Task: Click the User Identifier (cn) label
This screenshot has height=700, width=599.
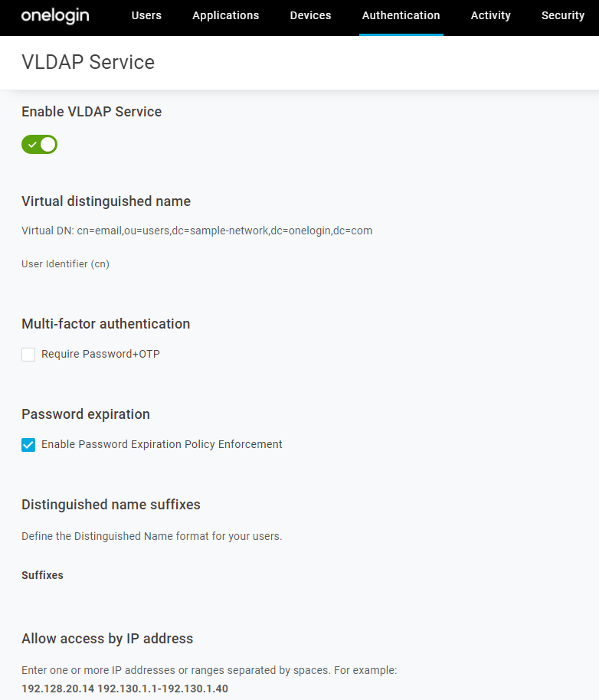Action: point(65,264)
